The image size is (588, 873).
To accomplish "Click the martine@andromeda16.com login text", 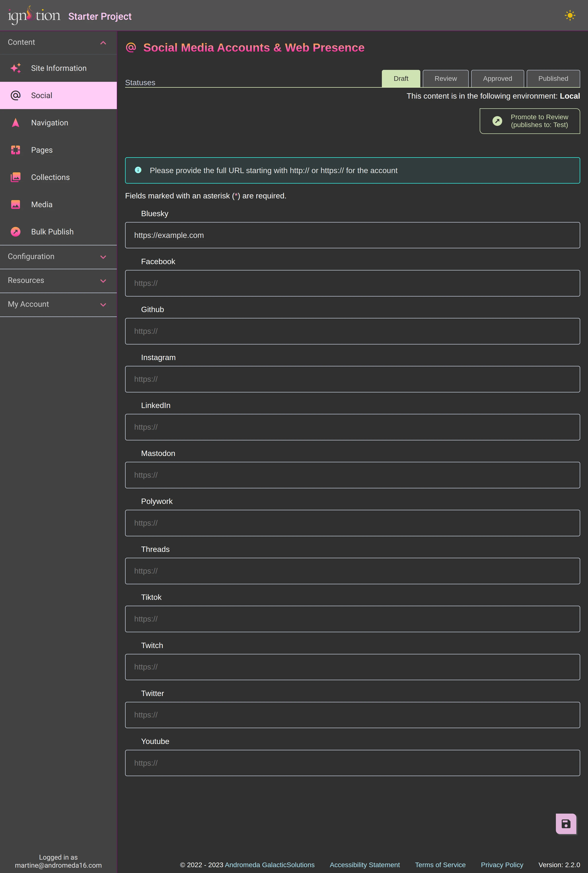I will coord(58,865).
